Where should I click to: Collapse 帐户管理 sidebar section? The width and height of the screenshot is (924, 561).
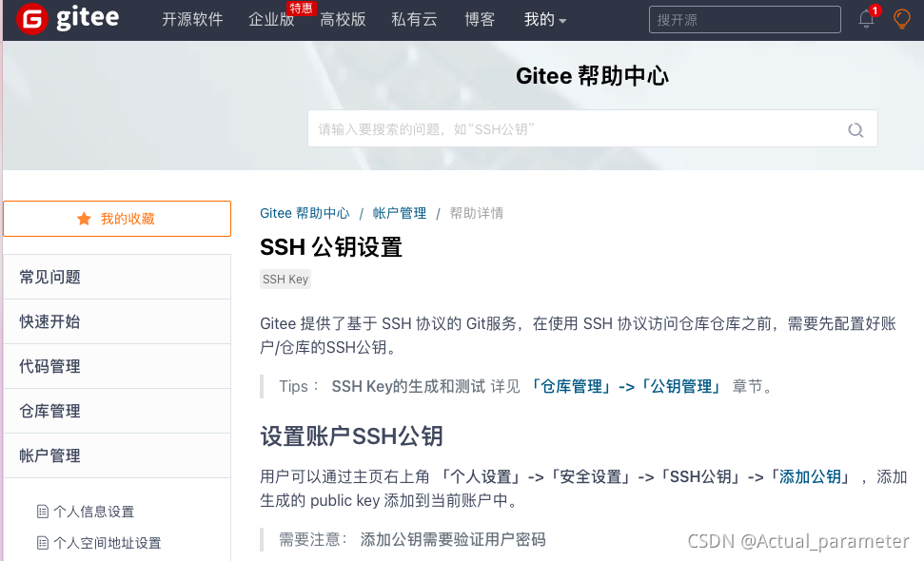click(117, 455)
